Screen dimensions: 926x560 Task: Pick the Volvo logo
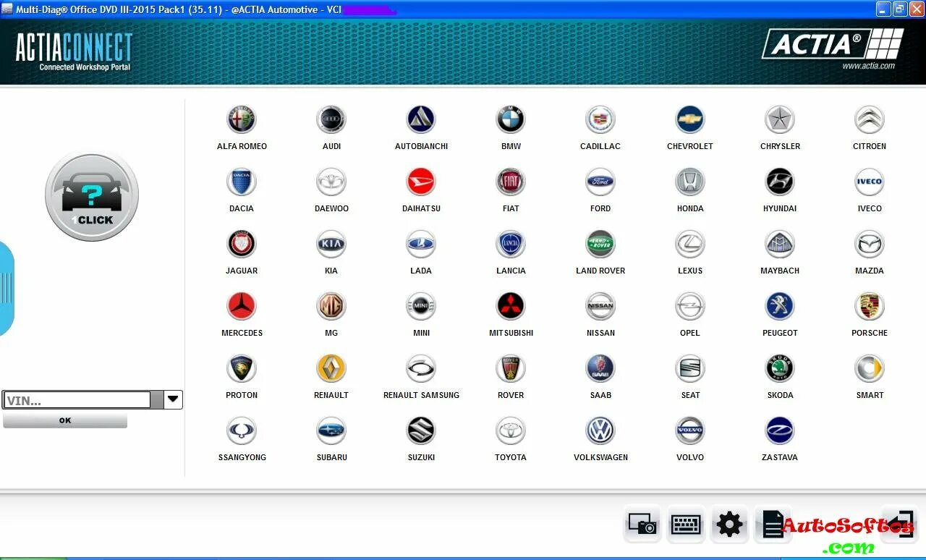click(690, 430)
